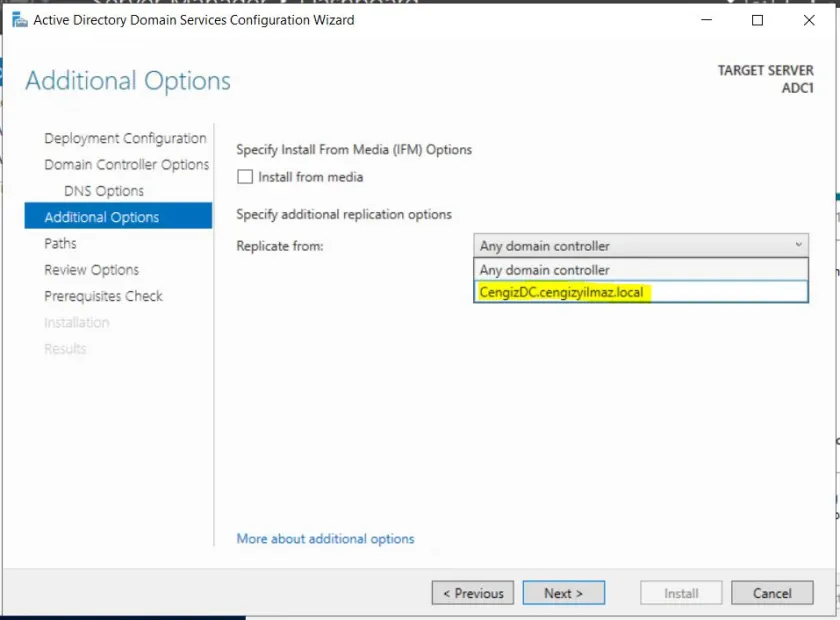Go to Deployment Configuration step

[125, 138]
